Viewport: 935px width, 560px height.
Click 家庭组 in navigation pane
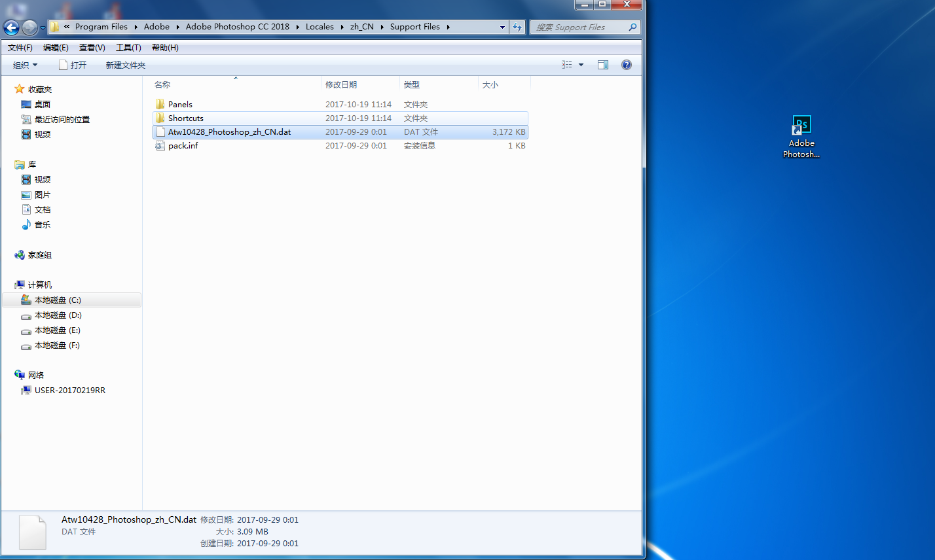39,254
